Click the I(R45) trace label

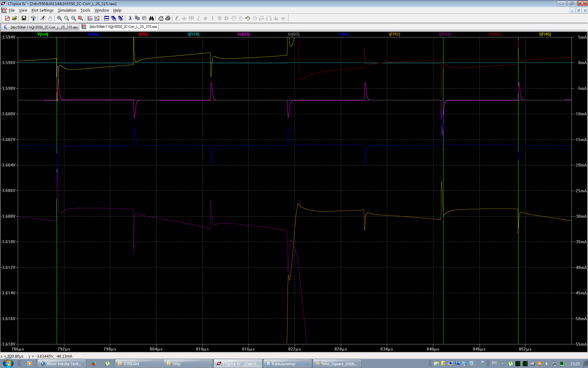pos(495,34)
